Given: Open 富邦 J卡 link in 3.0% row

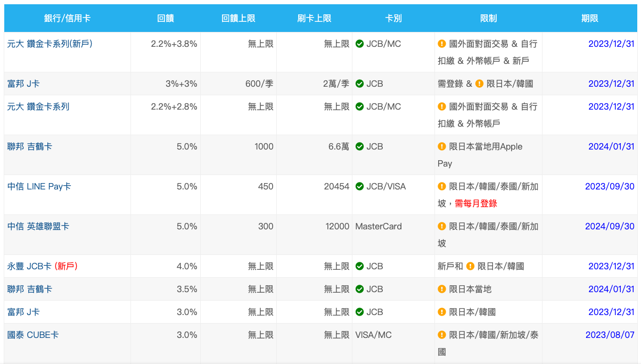Looking at the screenshot, I should point(23,312).
